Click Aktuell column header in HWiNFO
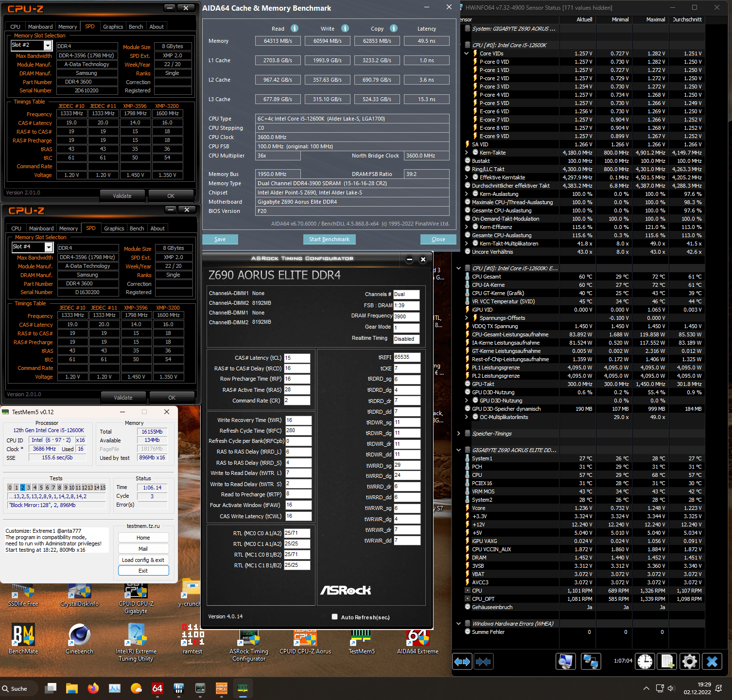The width and height of the screenshot is (732, 700). point(578,19)
